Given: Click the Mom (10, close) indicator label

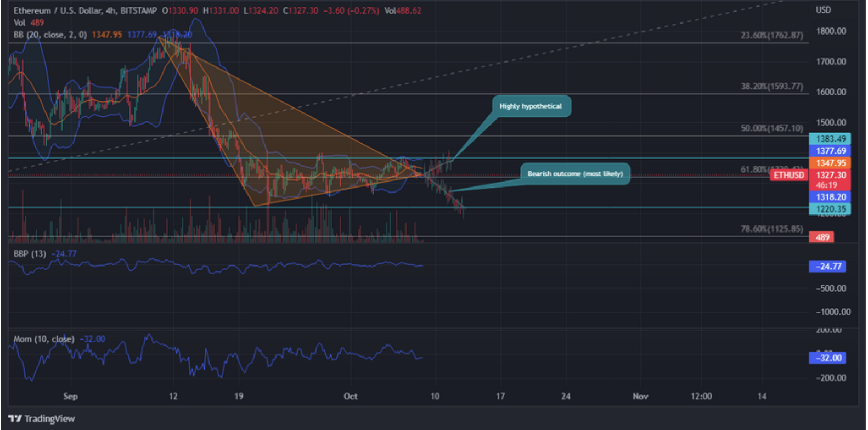Looking at the screenshot, I should [x=43, y=339].
